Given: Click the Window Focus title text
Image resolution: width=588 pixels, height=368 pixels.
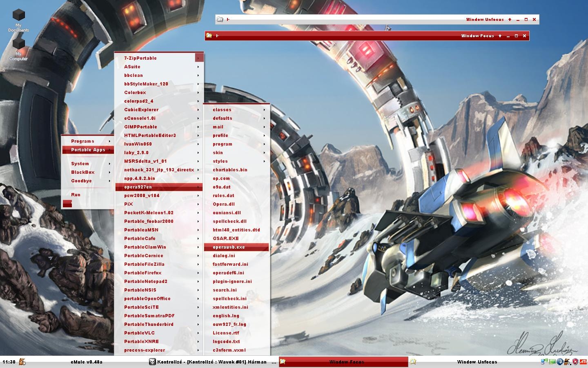Looking at the screenshot, I should click(x=477, y=36).
